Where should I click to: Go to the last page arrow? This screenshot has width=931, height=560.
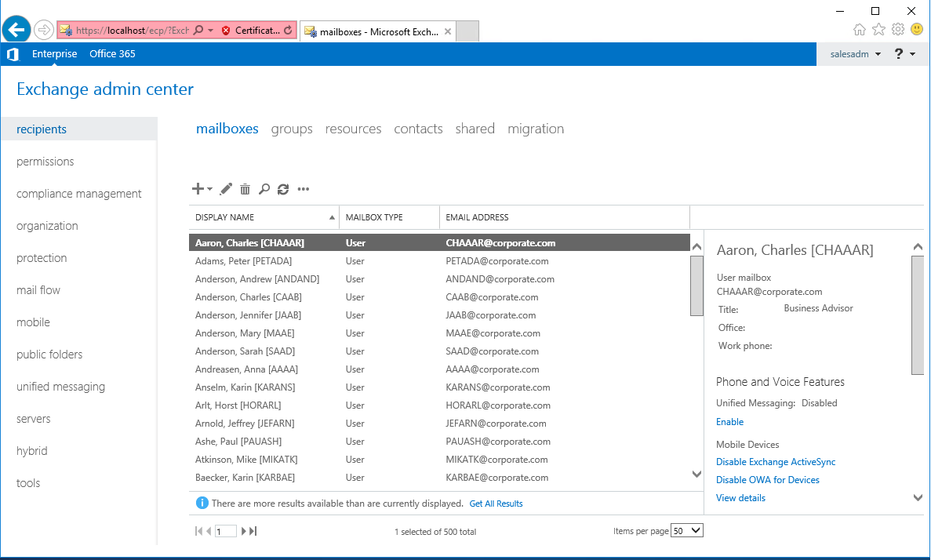pos(253,531)
